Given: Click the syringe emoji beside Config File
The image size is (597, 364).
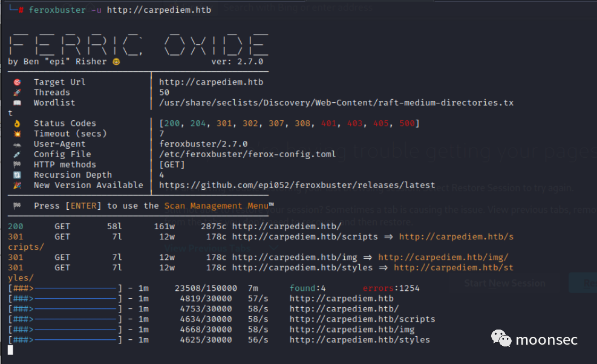Looking at the screenshot, I should tap(17, 155).
